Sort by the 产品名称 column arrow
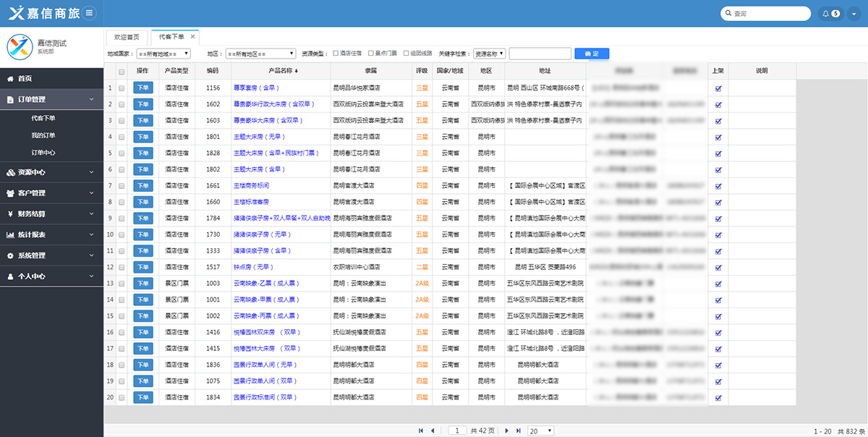This screenshot has height=437, width=868. (296, 71)
